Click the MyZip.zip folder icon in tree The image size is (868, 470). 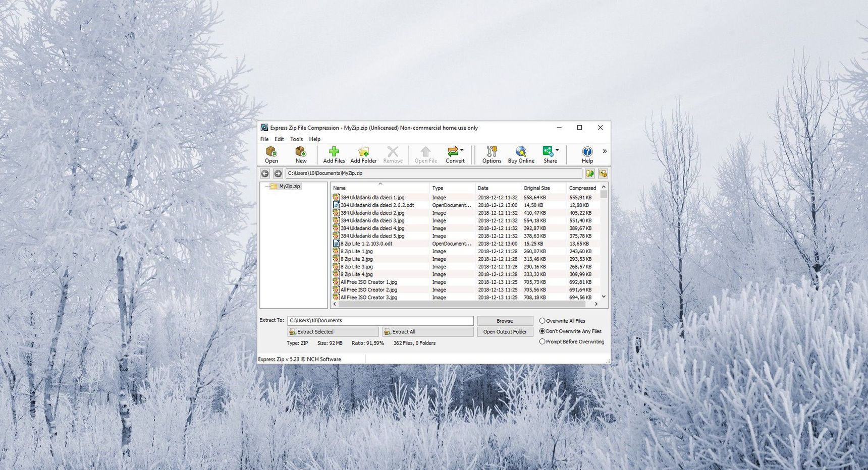[274, 186]
